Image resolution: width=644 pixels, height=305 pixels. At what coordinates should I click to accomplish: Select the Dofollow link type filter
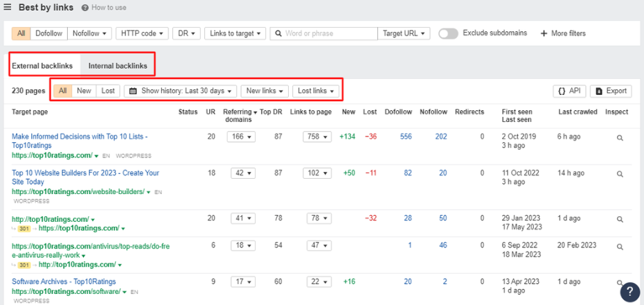pyautogui.click(x=49, y=33)
